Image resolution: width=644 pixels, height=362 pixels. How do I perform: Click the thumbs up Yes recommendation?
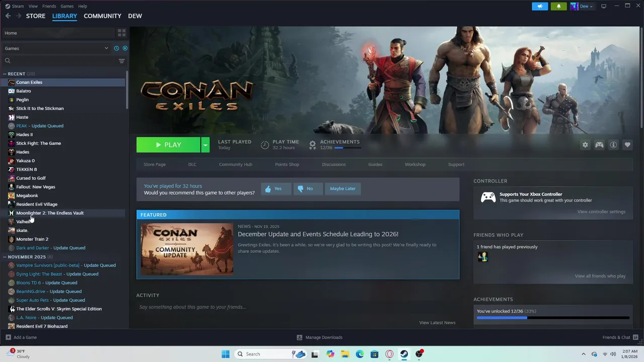pos(276,189)
